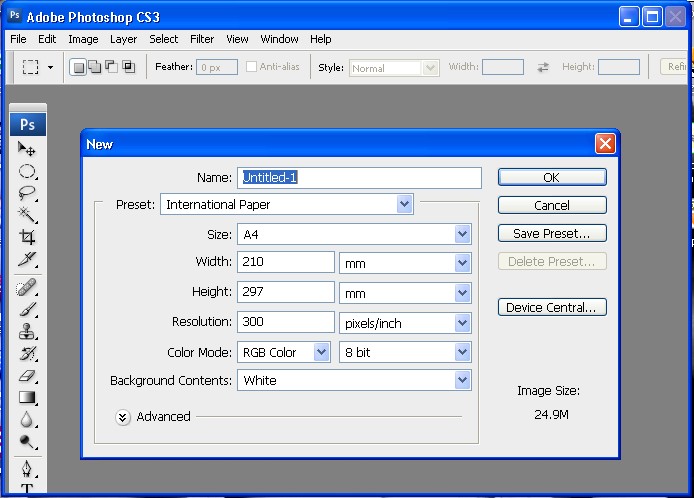Click the Width value field 210
This screenshot has width=694, height=498.
[286, 262]
